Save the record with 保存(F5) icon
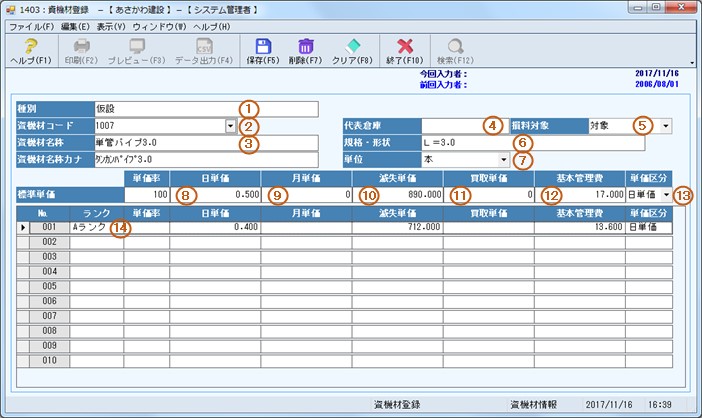The width and height of the screenshot is (702, 418). [261, 46]
